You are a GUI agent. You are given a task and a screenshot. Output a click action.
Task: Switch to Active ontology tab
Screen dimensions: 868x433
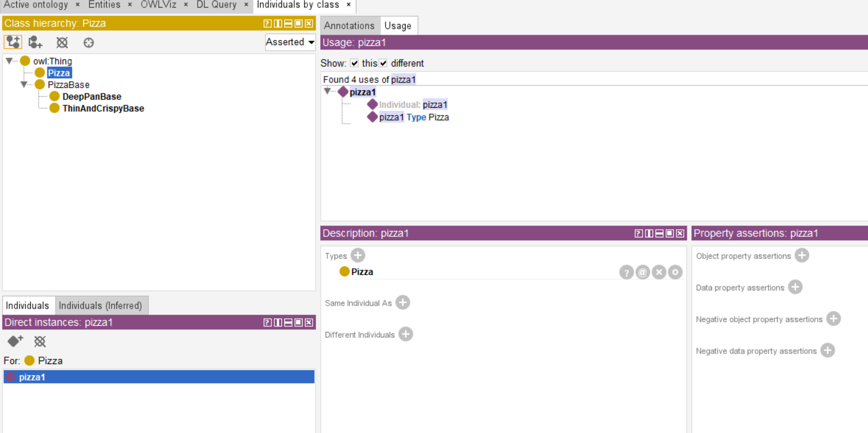36,5
